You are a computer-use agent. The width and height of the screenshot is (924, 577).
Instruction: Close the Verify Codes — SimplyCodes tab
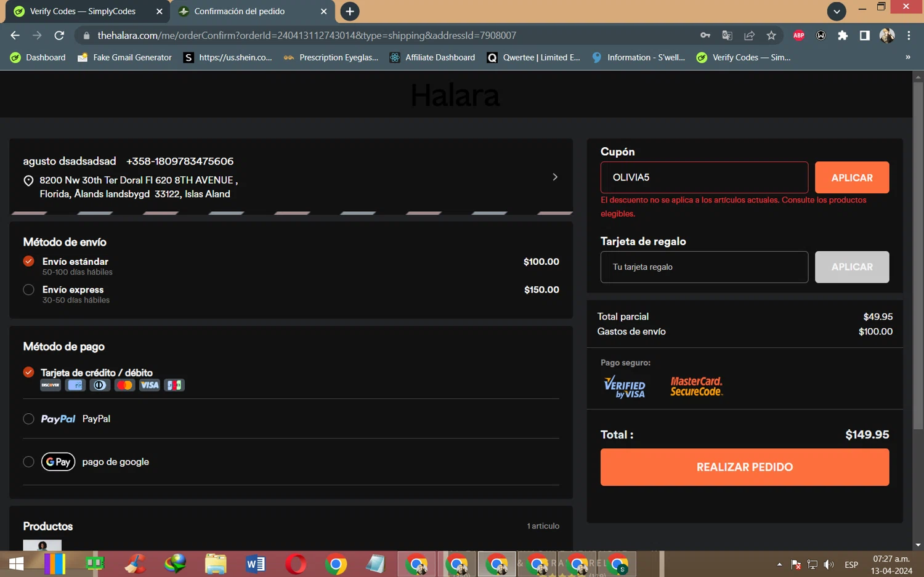tap(160, 11)
